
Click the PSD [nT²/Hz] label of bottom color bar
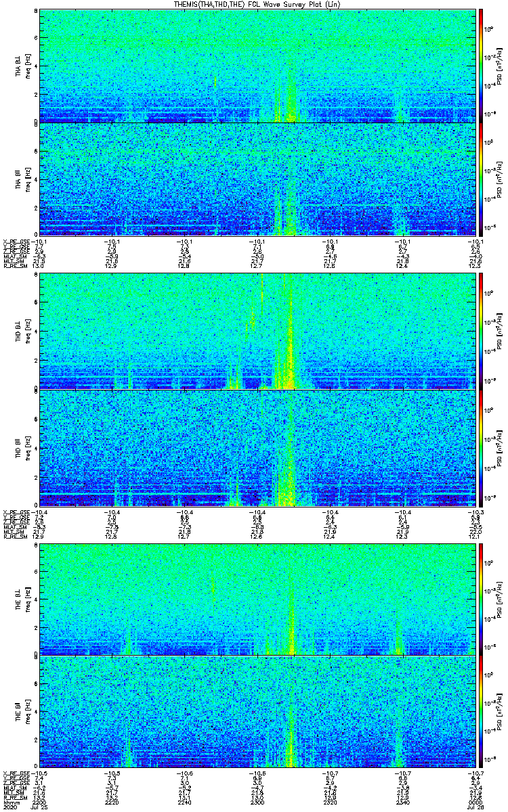point(500,712)
